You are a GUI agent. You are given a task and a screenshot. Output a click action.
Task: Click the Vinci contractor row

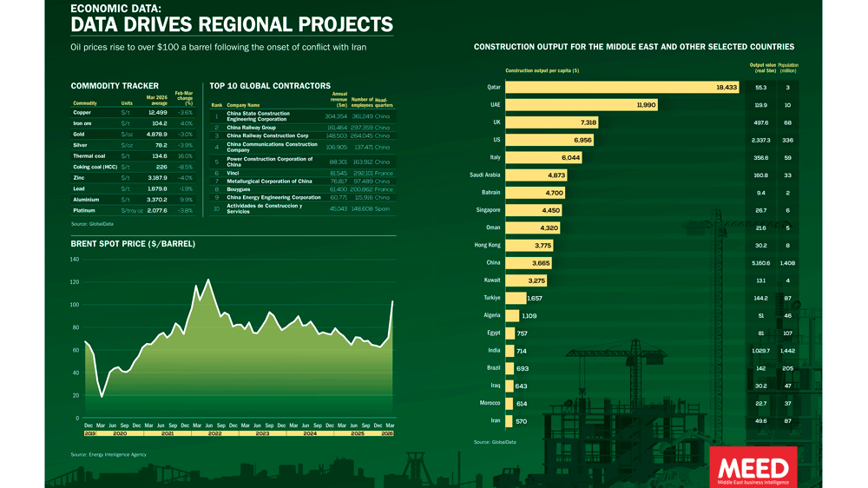(301, 173)
